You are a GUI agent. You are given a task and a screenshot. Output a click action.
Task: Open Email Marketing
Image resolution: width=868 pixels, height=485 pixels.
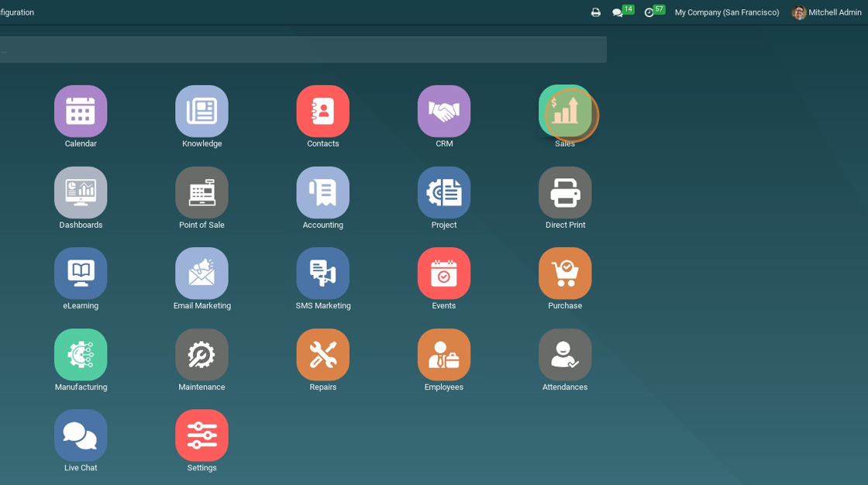coord(202,273)
